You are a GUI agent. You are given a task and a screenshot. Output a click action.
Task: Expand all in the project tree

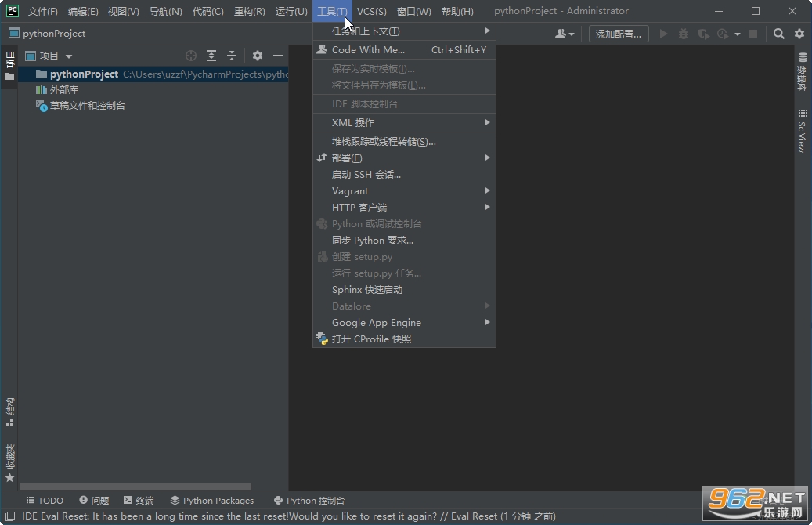click(211, 56)
